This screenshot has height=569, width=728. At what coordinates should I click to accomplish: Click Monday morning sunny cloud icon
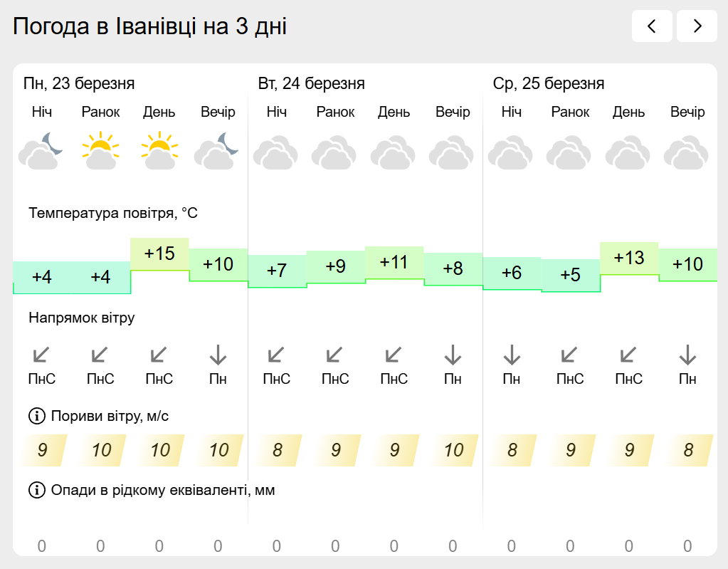point(100,151)
